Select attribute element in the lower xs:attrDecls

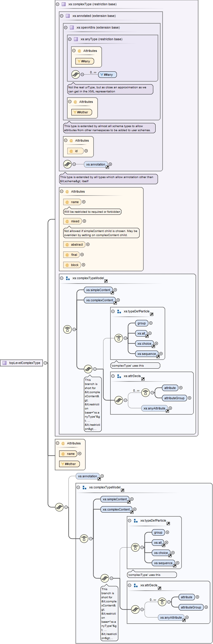pos(186,597)
